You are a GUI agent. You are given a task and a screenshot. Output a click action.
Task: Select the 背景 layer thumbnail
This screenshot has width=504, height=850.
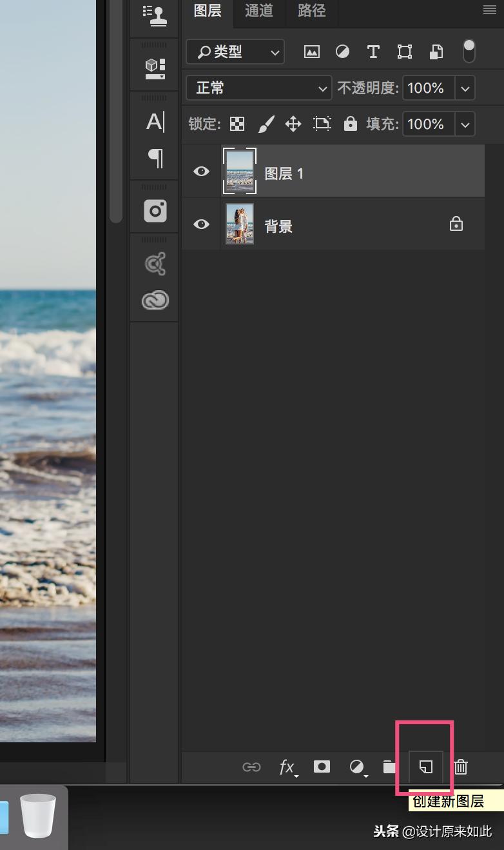tap(240, 224)
